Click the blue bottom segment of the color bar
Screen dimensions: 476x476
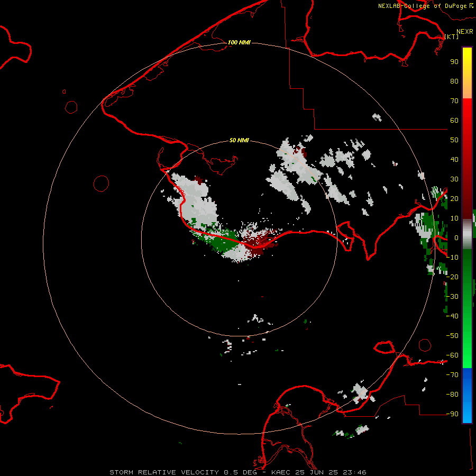(467, 395)
